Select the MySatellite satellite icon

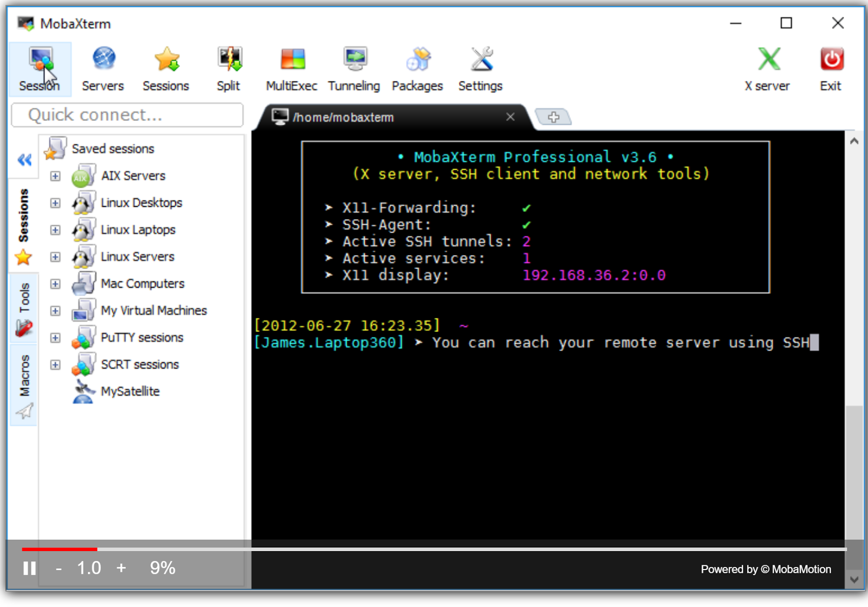pos(83,392)
